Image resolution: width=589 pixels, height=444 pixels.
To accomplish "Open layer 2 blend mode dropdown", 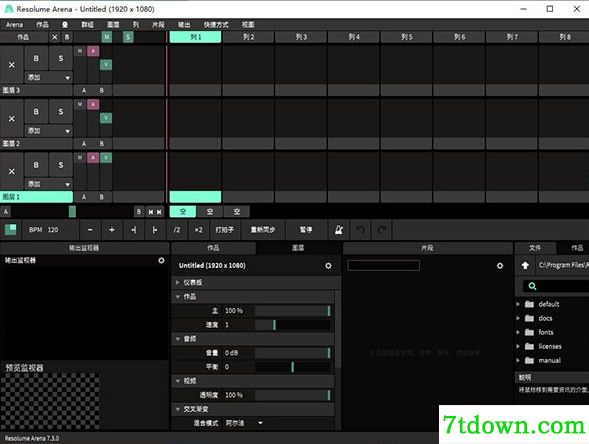I will tap(48, 131).
